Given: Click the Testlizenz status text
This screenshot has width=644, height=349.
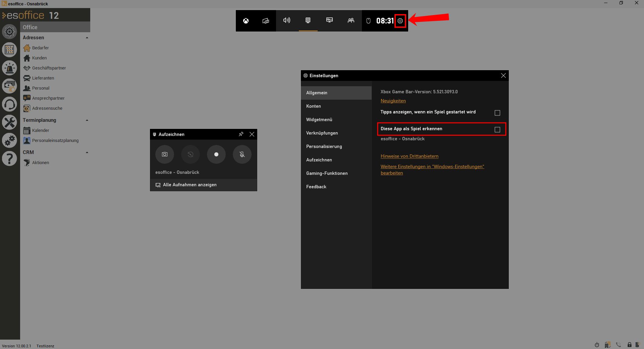Looking at the screenshot, I should coord(45,346).
